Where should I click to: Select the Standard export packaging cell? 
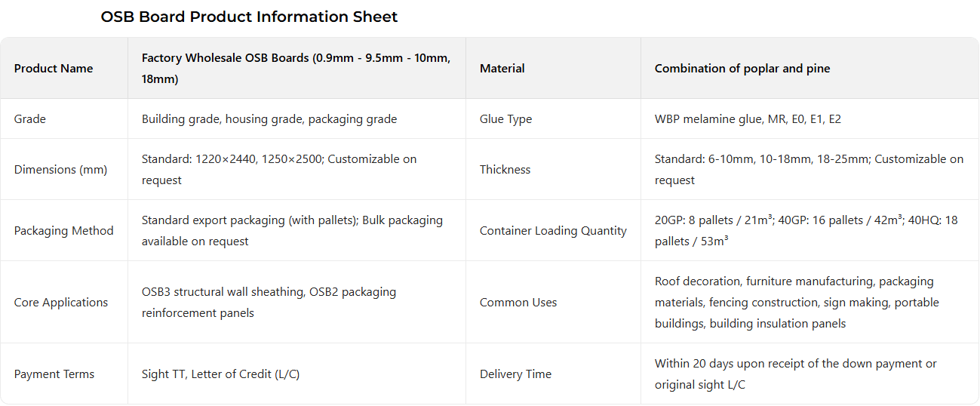tap(292, 231)
